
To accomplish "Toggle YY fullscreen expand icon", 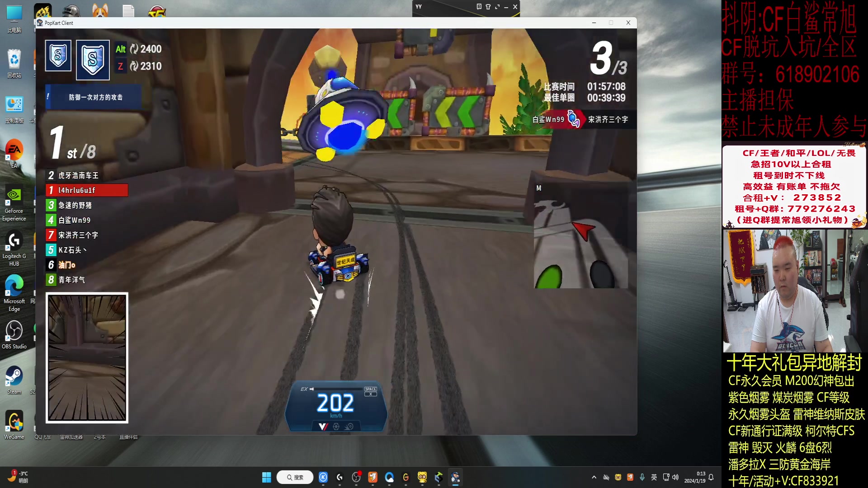I will [x=497, y=7].
